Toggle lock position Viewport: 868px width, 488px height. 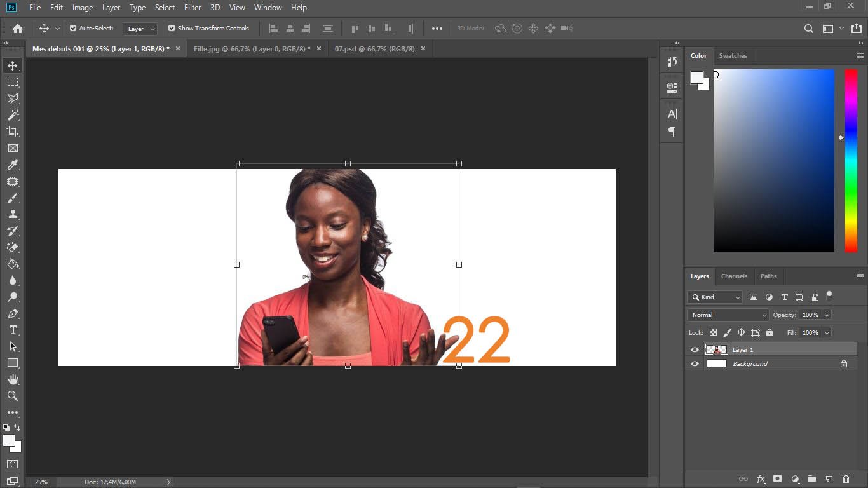coord(741,332)
